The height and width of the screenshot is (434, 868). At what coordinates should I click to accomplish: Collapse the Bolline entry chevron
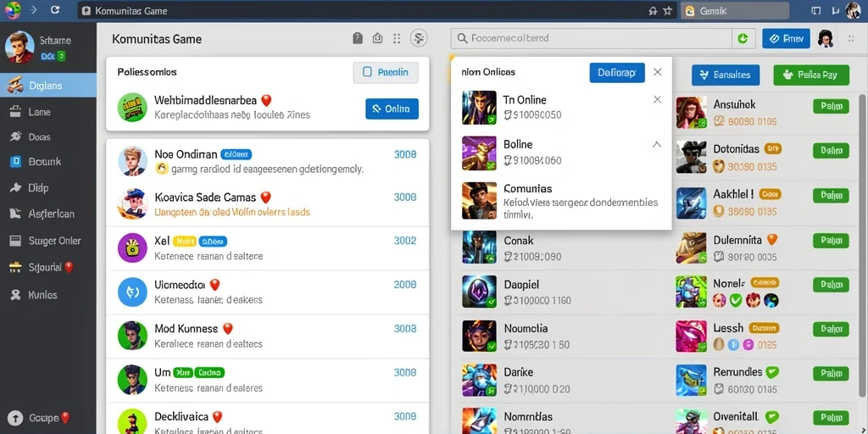click(x=657, y=144)
